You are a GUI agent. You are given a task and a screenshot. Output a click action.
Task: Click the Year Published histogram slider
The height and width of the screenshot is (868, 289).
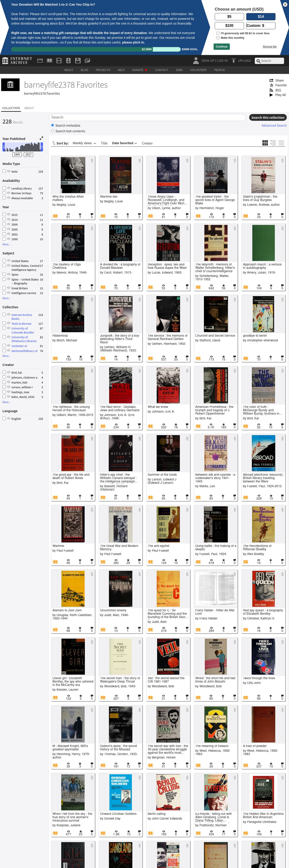(x=23, y=147)
